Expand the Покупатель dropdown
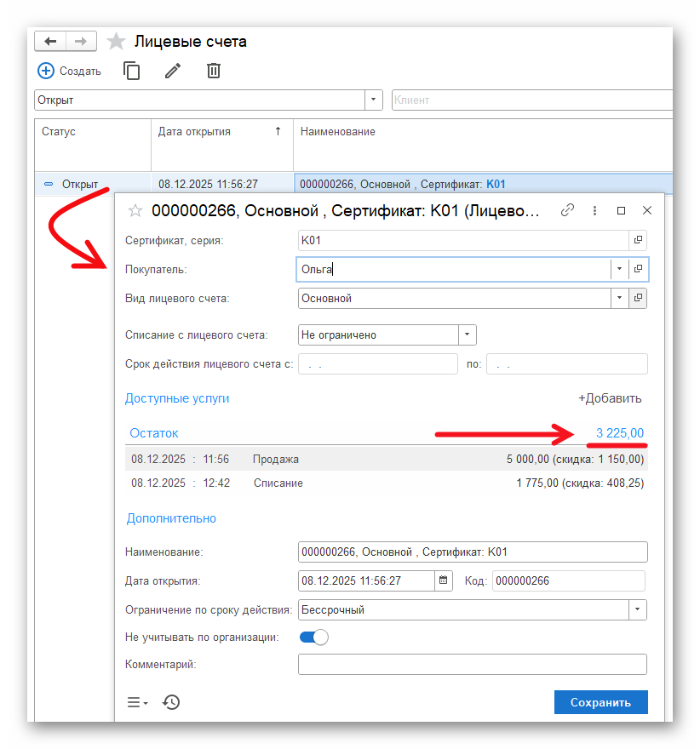This screenshot has height=749, width=700. tap(619, 269)
